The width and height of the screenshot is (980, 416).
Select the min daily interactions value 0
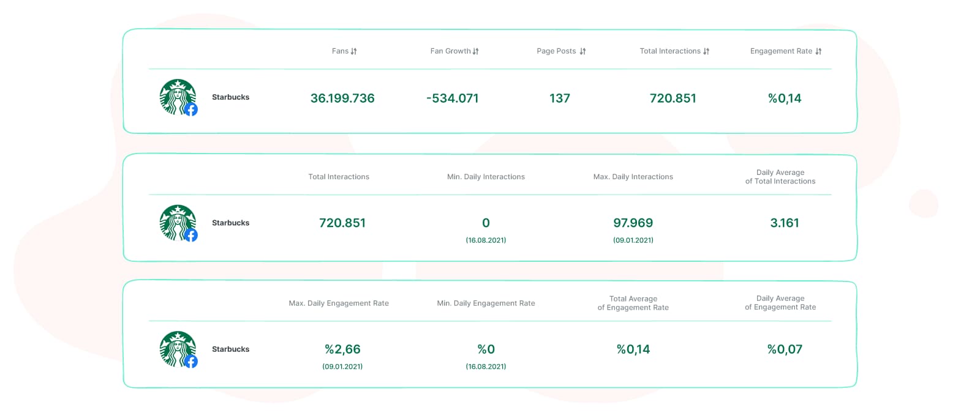486,223
